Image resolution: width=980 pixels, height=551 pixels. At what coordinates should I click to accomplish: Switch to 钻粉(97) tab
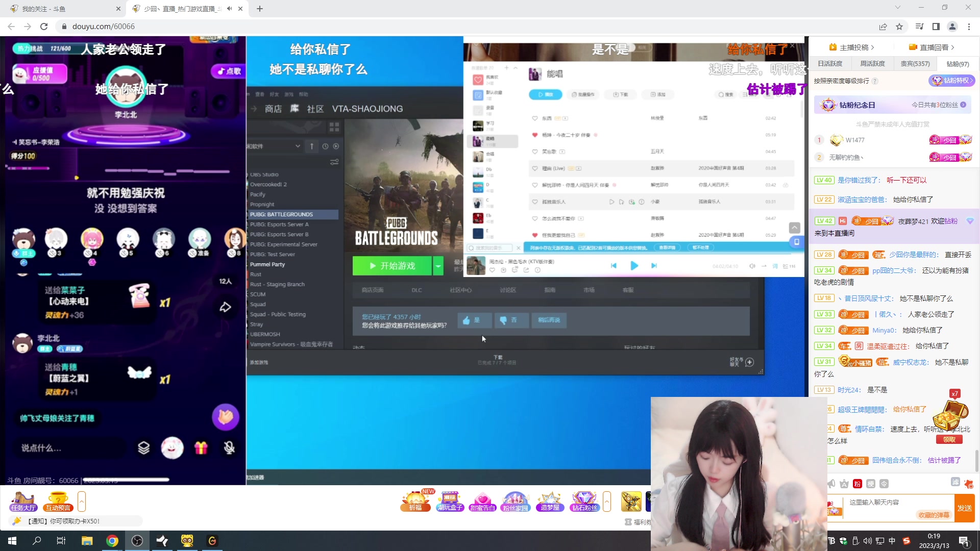click(x=958, y=64)
